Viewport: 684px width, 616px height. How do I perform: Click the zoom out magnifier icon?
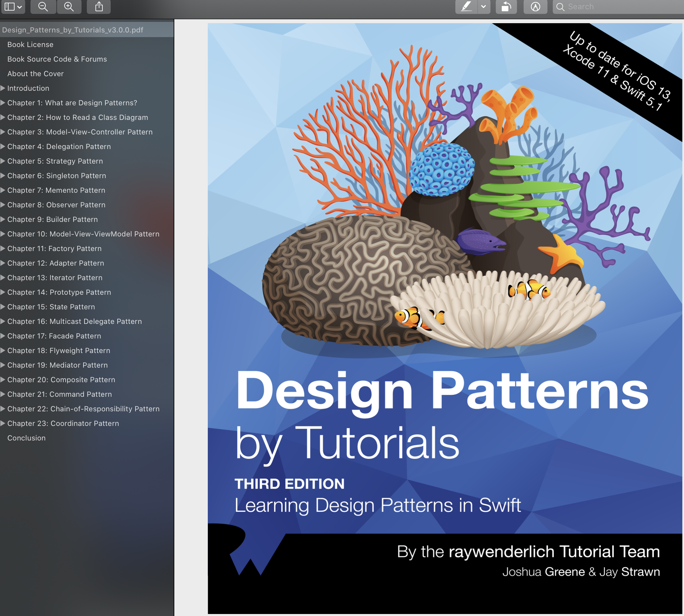(x=43, y=6)
